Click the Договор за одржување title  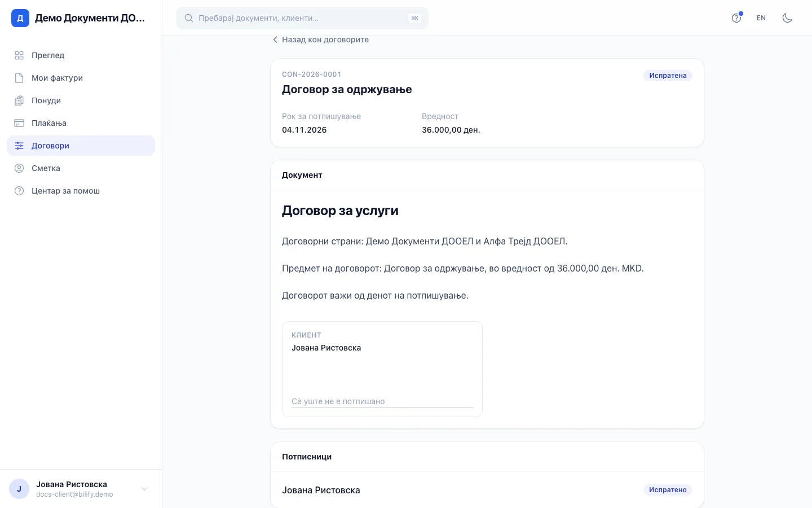[347, 90]
